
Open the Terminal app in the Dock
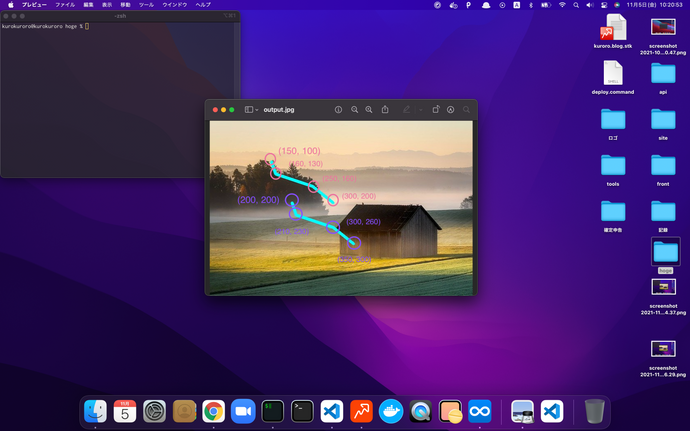click(x=302, y=411)
